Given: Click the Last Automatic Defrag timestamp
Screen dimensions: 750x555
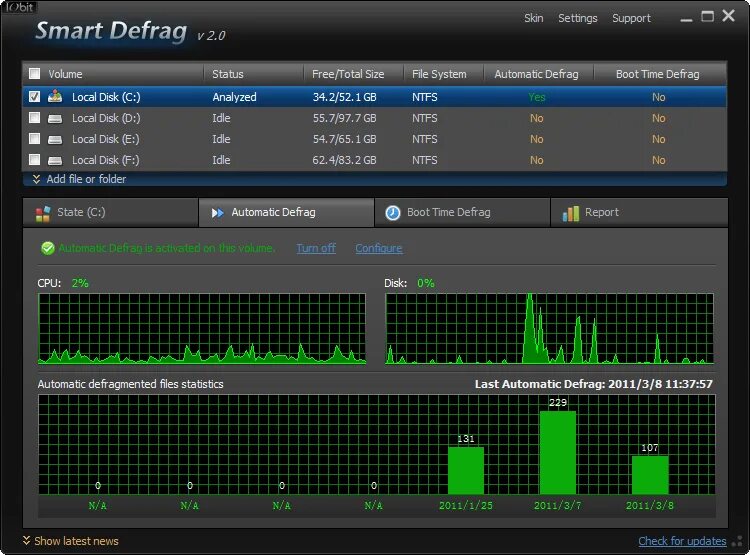Looking at the screenshot, I should tap(594, 384).
